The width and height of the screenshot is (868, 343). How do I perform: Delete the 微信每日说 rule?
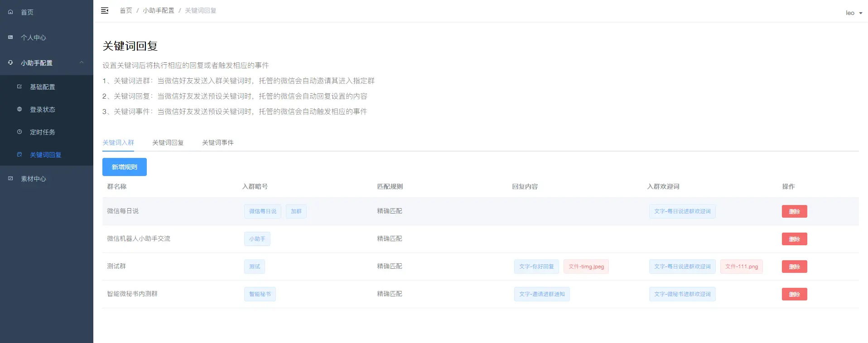pos(794,211)
